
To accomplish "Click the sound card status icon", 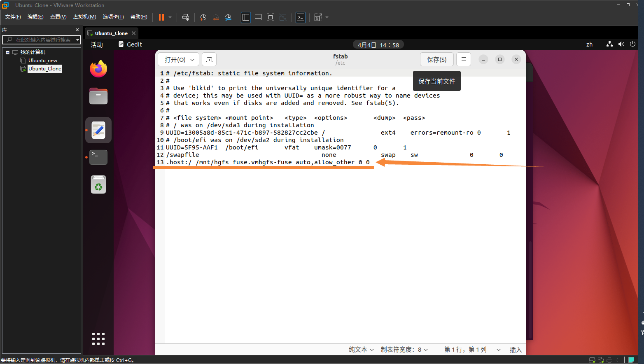I will (x=618, y=360).
